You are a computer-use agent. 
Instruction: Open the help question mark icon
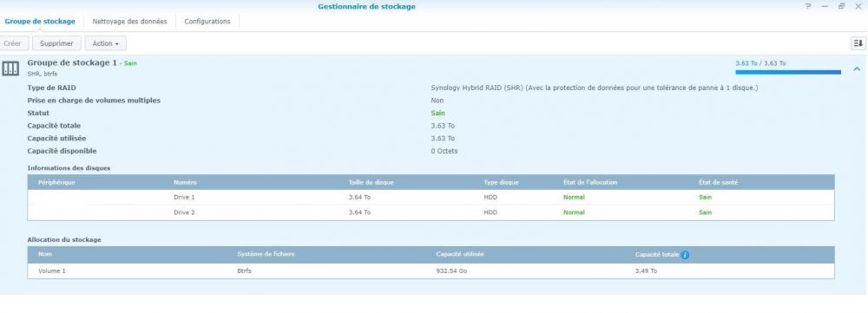click(808, 7)
